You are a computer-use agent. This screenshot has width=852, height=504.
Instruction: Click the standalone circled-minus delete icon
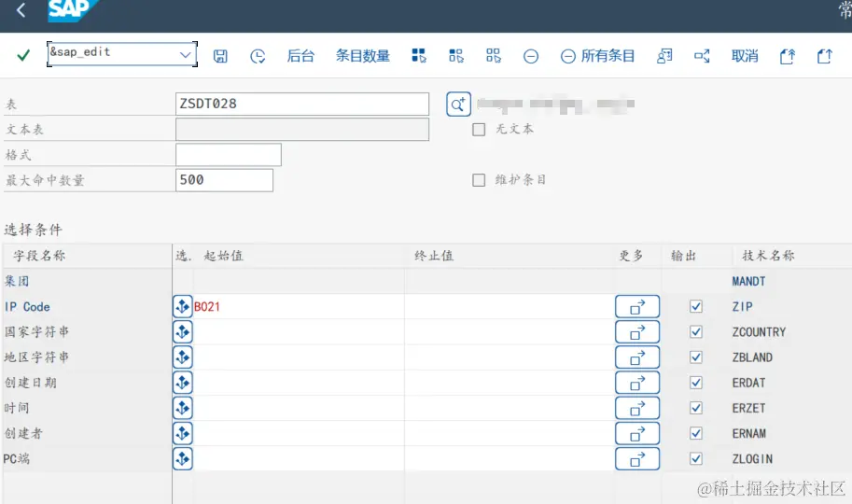click(x=531, y=56)
